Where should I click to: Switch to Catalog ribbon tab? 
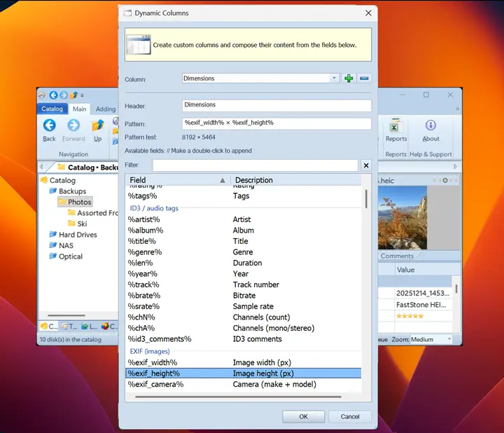pyautogui.click(x=52, y=109)
